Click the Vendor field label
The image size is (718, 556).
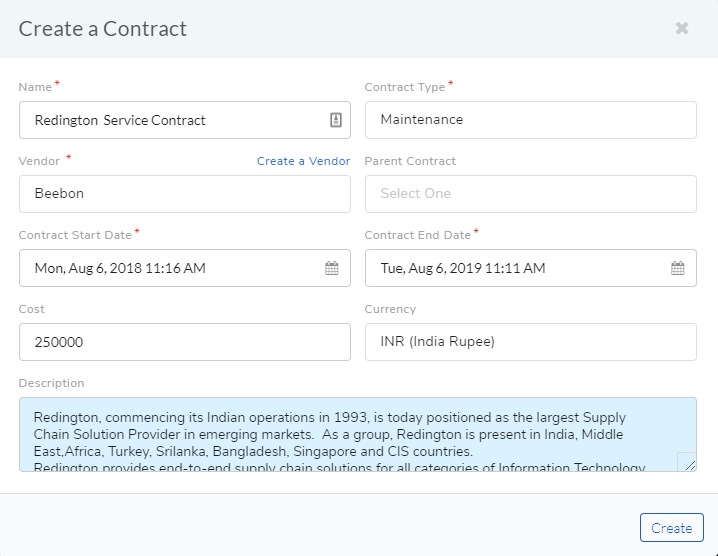pos(39,161)
